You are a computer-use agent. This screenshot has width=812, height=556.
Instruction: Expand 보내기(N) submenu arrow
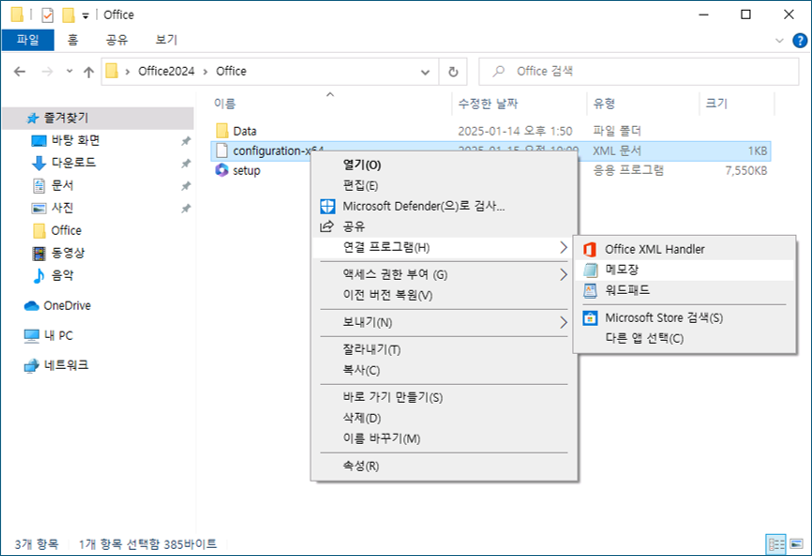click(x=563, y=323)
